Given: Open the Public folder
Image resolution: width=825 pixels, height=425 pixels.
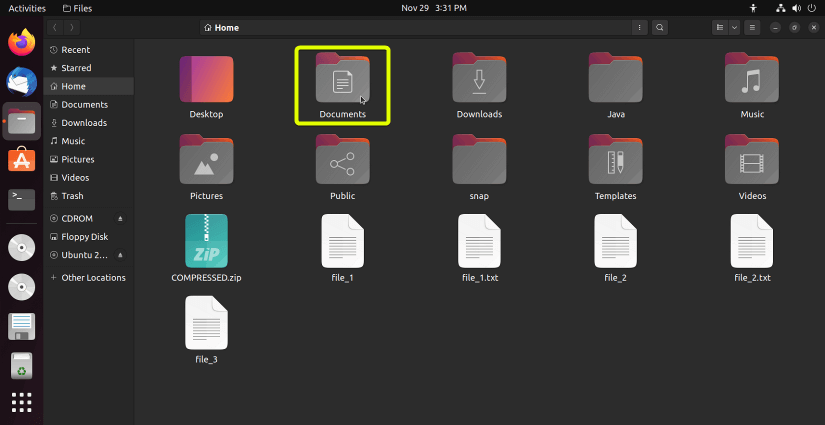Looking at the screenshot, I should click(x=343, y=159).
